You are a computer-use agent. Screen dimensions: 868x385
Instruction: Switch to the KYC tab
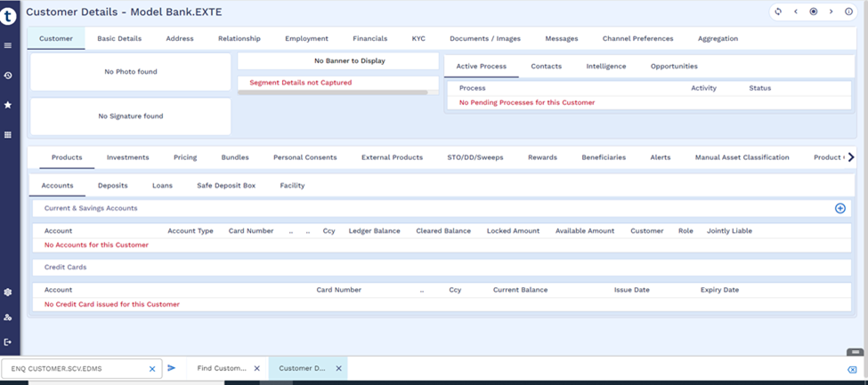(x=418, y=39)
